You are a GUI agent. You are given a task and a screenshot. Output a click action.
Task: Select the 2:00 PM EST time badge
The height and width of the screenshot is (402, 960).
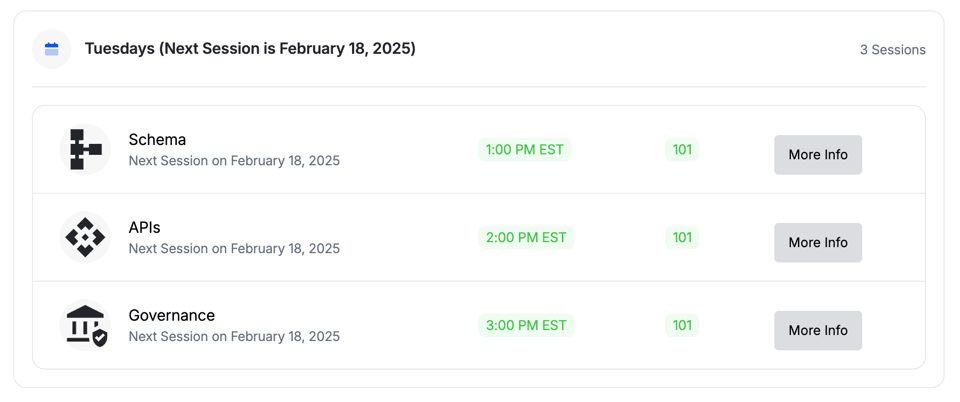(x=525, y=238)
